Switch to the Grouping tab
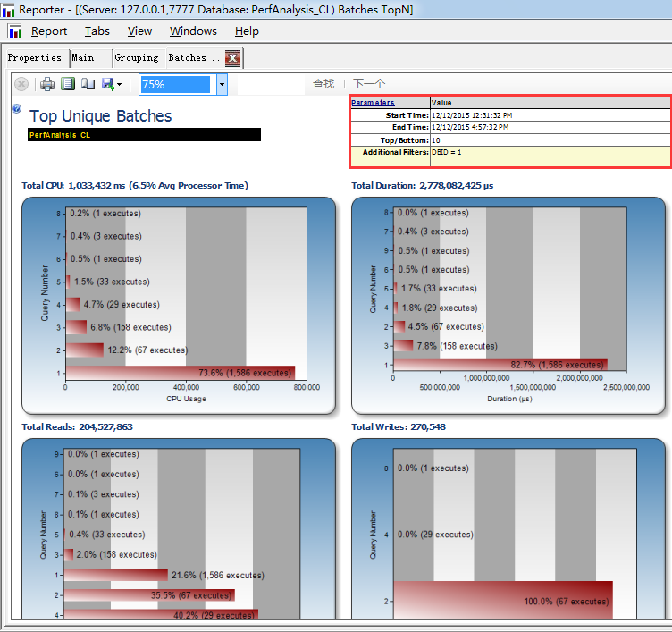 click(x=137, y=58)
